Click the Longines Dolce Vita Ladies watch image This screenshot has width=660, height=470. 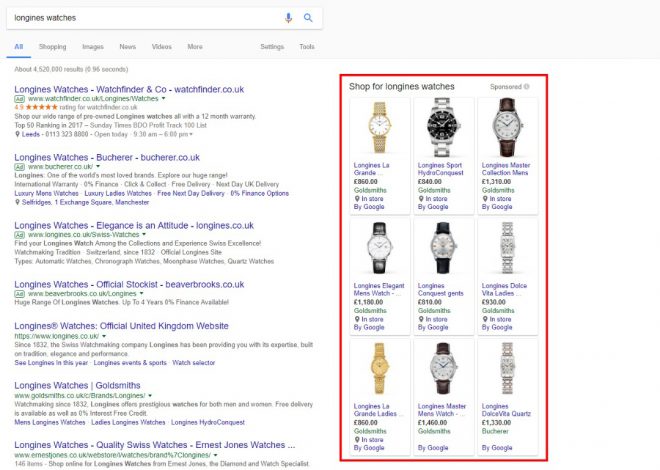pyautogui.click(x=508, y=248)
